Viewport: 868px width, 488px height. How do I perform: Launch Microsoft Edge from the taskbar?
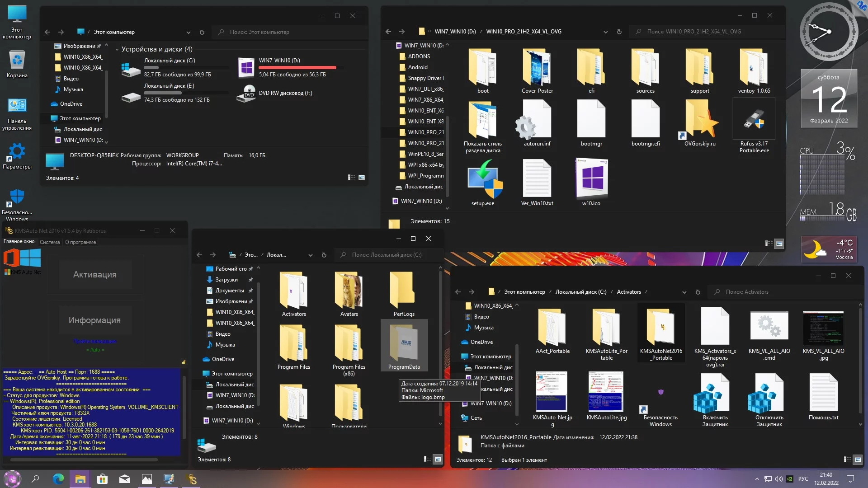pyautogui.click(x=58, y=479)
